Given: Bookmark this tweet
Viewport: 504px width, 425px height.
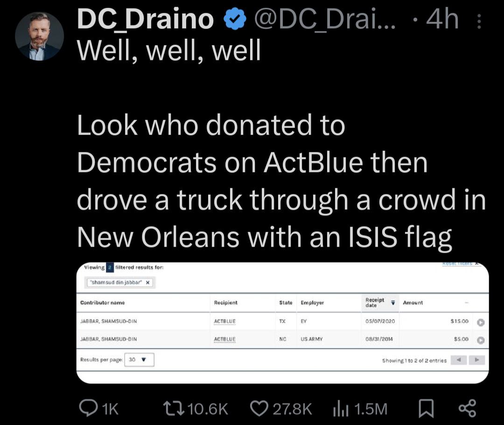Looking at the screenshot, I should click(424, 409).
